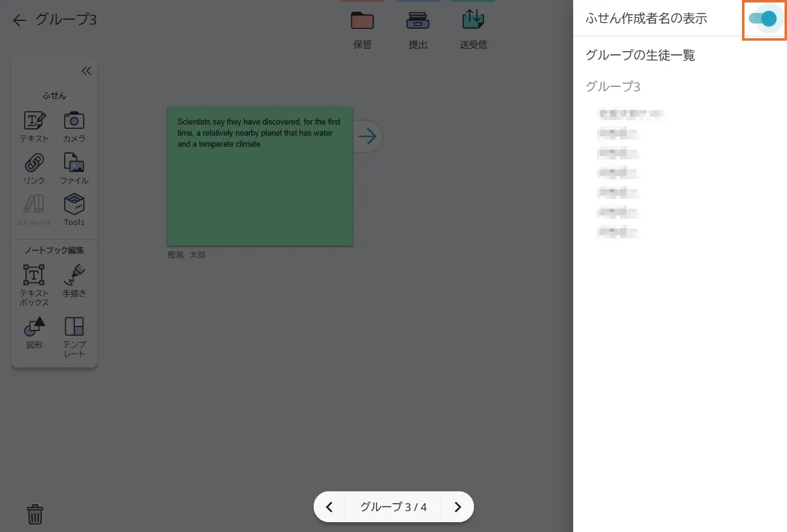The image size is (787, 532).
Task: Click the ふせん作成者名の表示 label text
Action: (x=646, y=18)
